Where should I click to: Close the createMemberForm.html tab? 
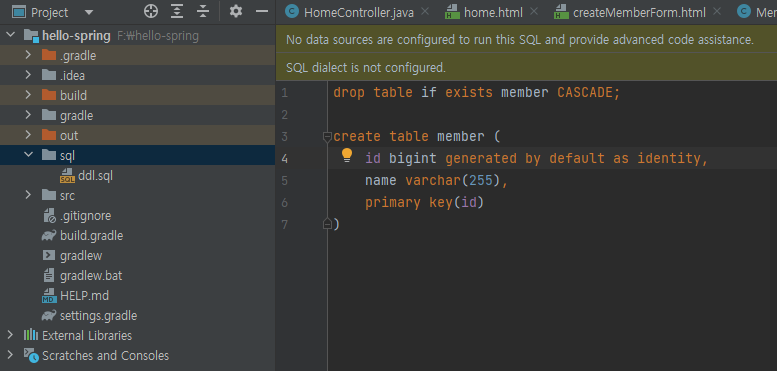tap(717, 11)
